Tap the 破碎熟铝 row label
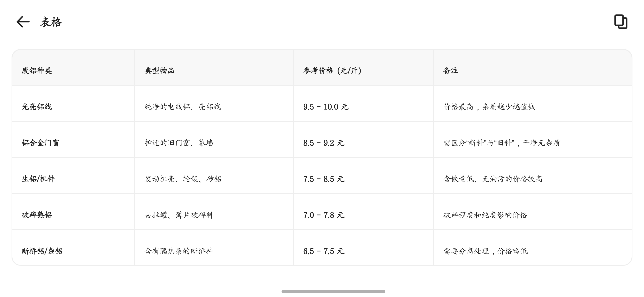This screenshot has width=644, height=297. pos(37,215)
